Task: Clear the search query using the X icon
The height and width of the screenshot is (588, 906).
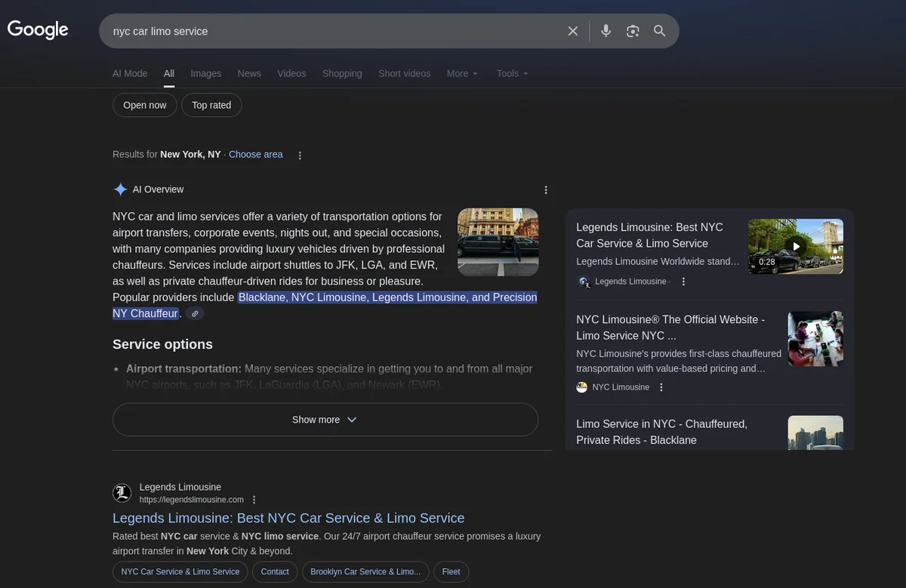Action: pyautogui.click(x=572, y=31)
